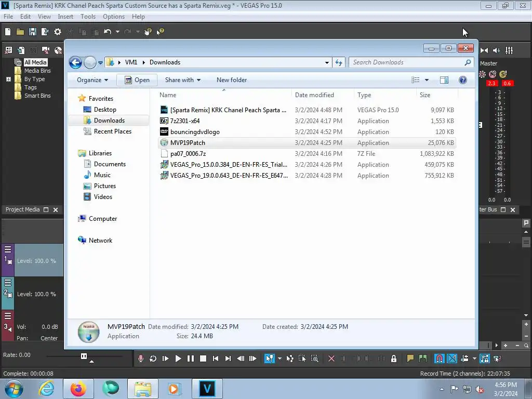This screenshot has height=399, width=532.
Task: Click the Play button in transport bar
Action: [x=178, y=358]
